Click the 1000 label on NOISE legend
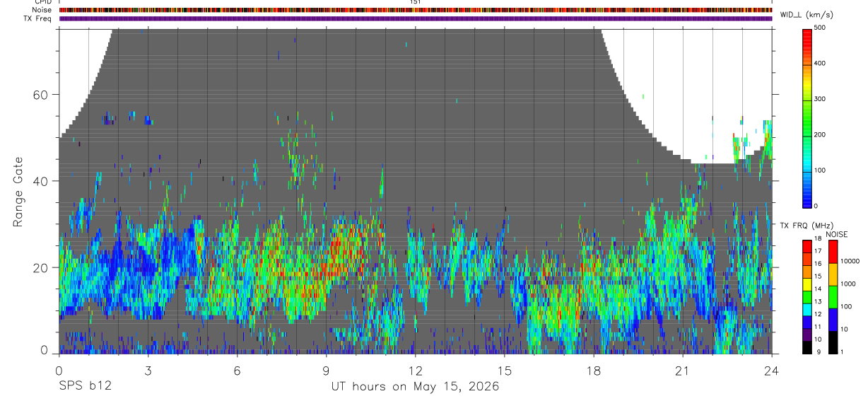 [848, 284]
